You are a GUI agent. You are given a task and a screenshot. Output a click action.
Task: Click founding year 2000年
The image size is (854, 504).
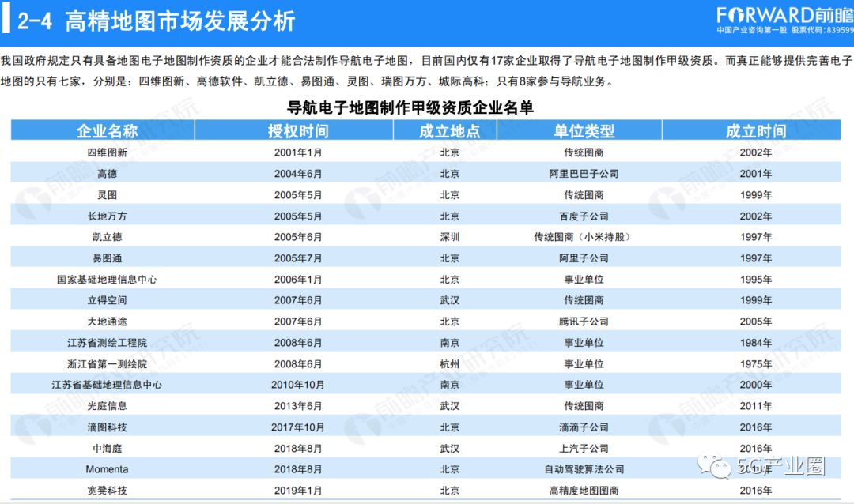click(755, 384)
